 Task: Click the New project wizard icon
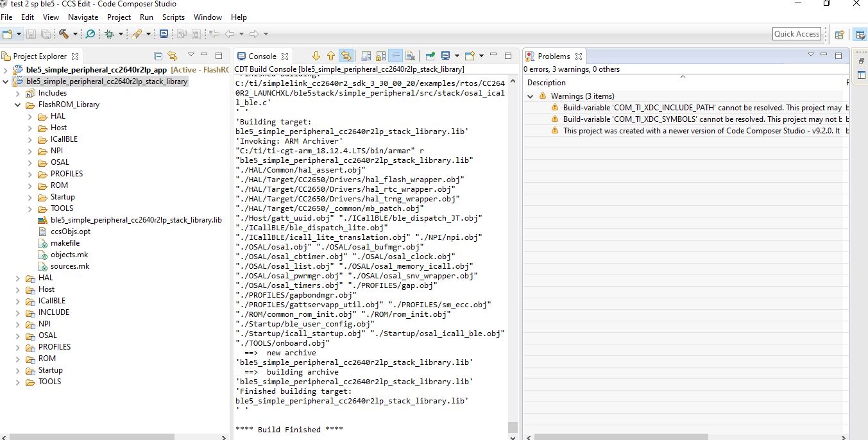pyautogui.click(x=7, y=34)
